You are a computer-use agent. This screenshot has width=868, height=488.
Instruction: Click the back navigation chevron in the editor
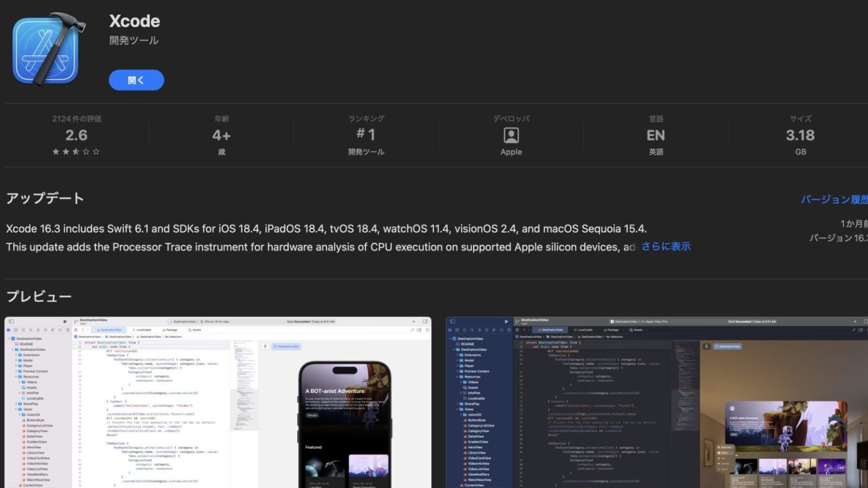(x=83, y=330)
